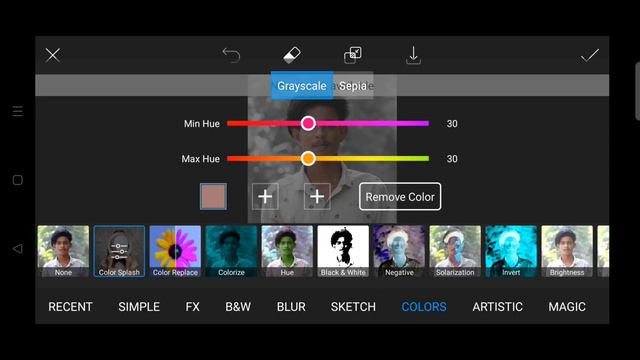The height and width of the screenshot is (360, 640).
Task: Select the COLORS tab
Action: [x=424, y=307]
